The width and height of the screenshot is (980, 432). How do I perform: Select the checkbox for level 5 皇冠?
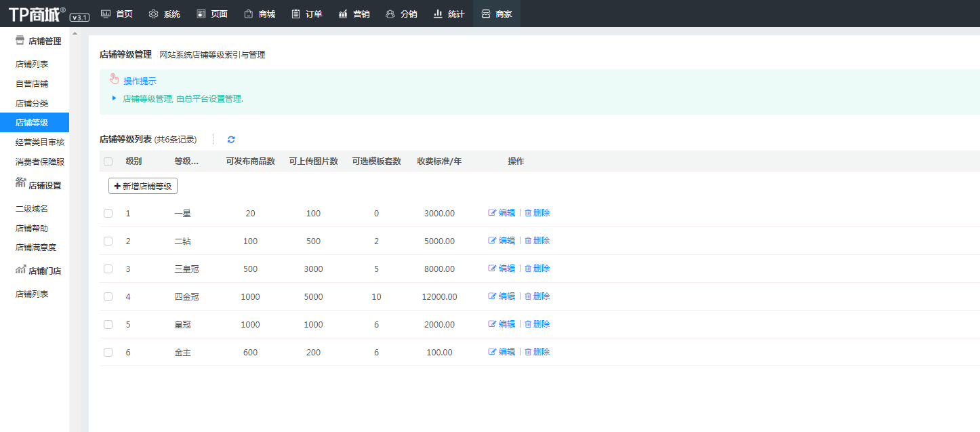[x=108, y=324]
